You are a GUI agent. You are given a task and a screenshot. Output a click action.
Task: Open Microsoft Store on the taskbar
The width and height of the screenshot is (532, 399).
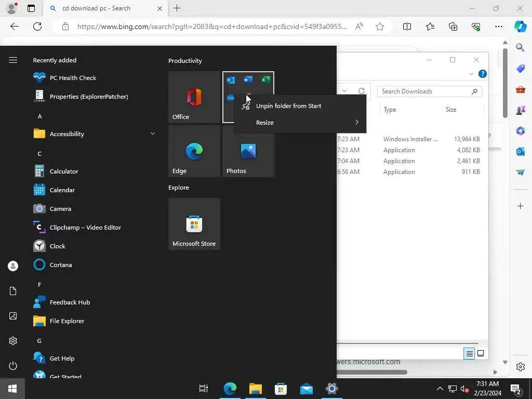pyautogui.click(x=281, y=389)
